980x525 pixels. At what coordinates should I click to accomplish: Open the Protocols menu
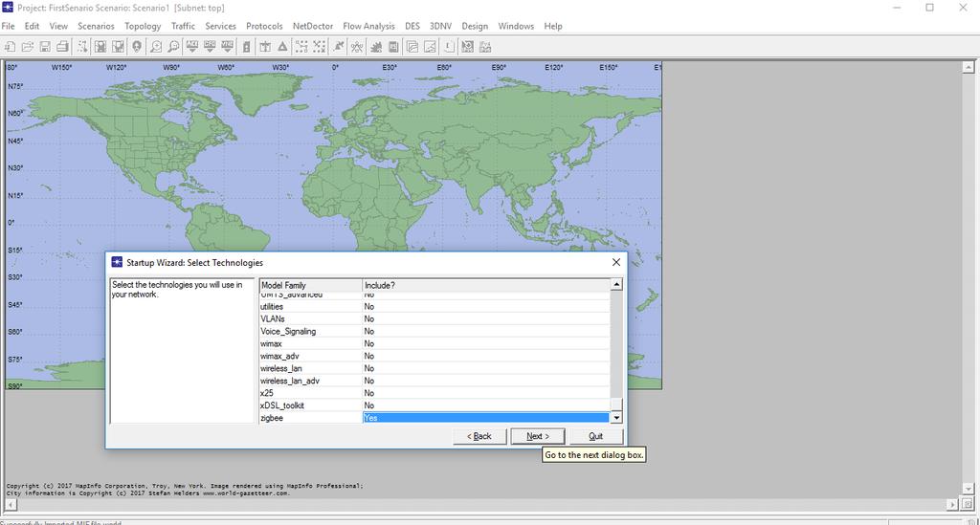264,26
